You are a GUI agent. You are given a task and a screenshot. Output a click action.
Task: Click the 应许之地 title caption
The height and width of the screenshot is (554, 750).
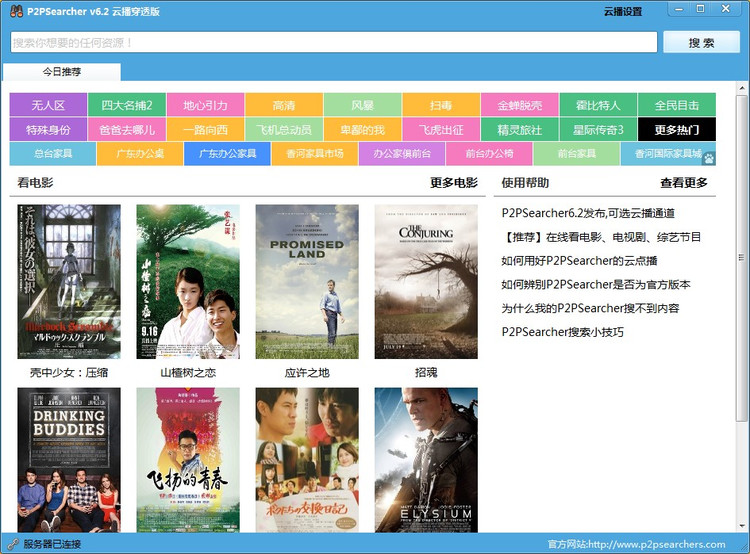pos(307,372)
